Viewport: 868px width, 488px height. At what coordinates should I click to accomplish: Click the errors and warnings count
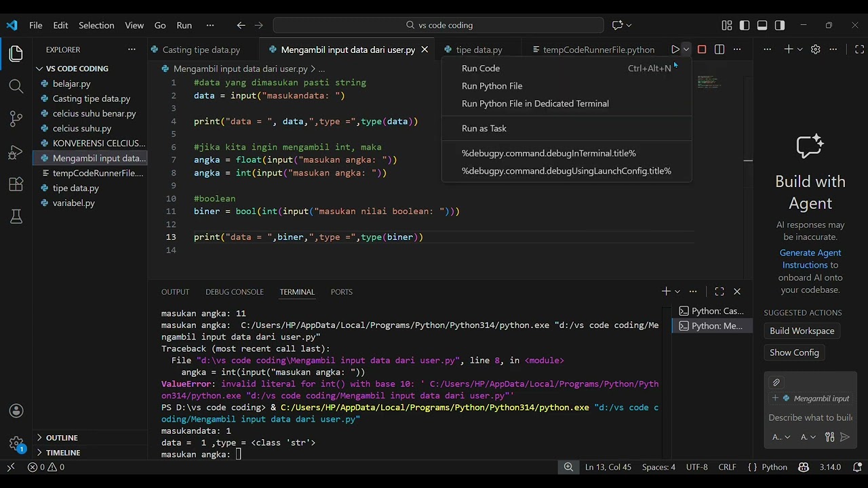(46, 467)
